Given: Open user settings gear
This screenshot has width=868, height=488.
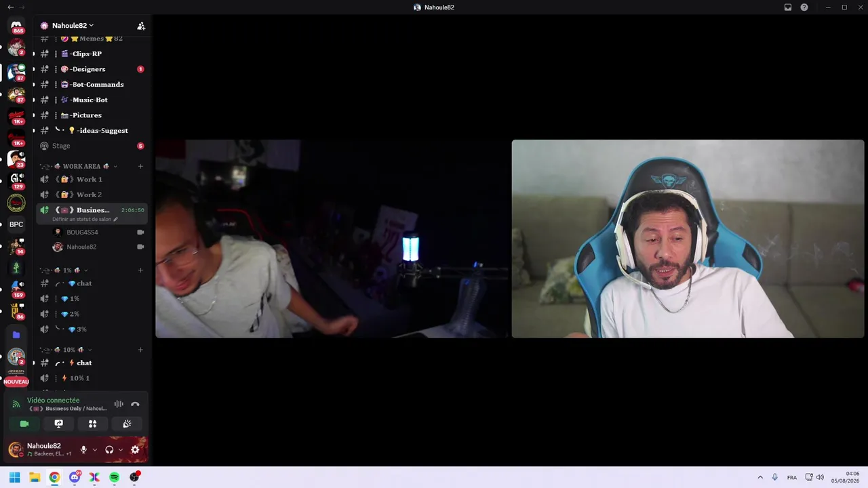Looking at the screenshot, I should click(x=135, y=449).
